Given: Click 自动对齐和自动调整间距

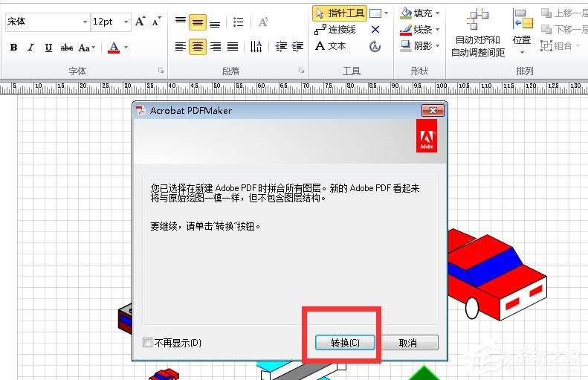Looking at the screenshot, I should (478, 33).
